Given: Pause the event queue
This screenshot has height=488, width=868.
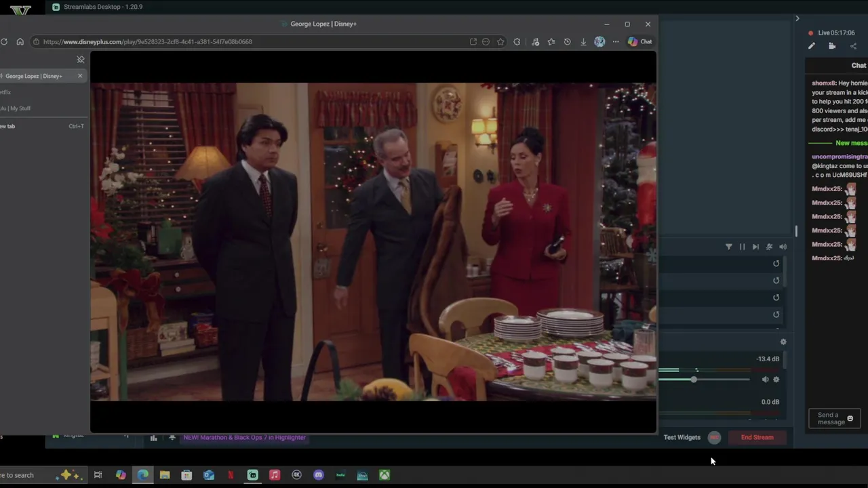Looking at the screenshot, I should pos(743,247).
